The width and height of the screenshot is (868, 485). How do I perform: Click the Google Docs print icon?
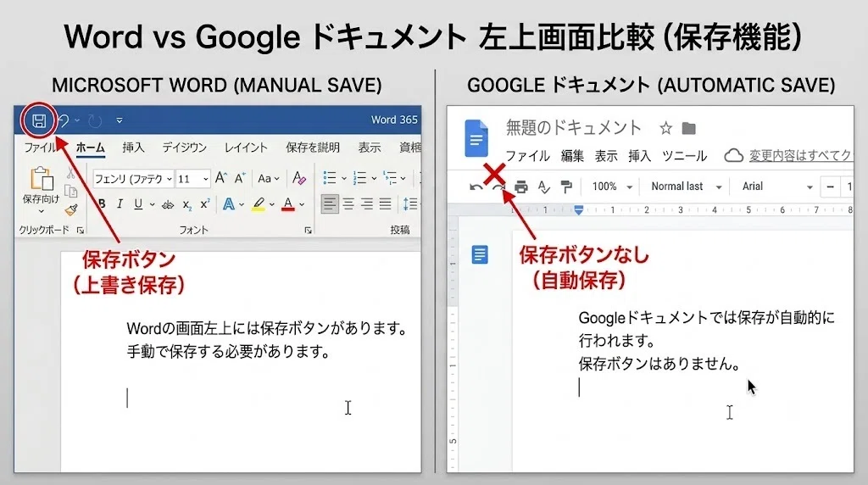click(x=521, y=187)
